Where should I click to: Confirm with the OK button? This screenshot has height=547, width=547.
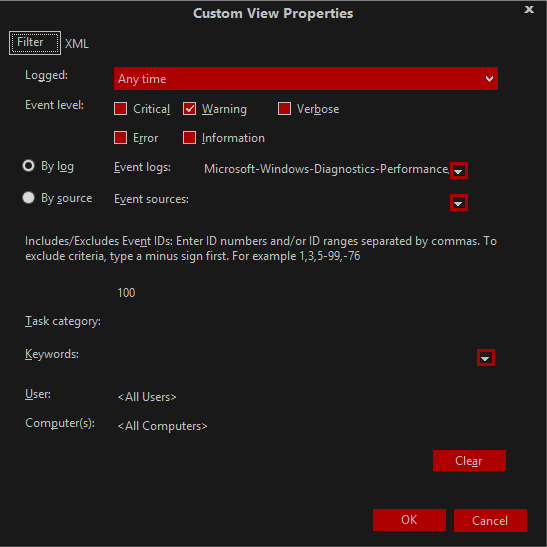[409, 520]
